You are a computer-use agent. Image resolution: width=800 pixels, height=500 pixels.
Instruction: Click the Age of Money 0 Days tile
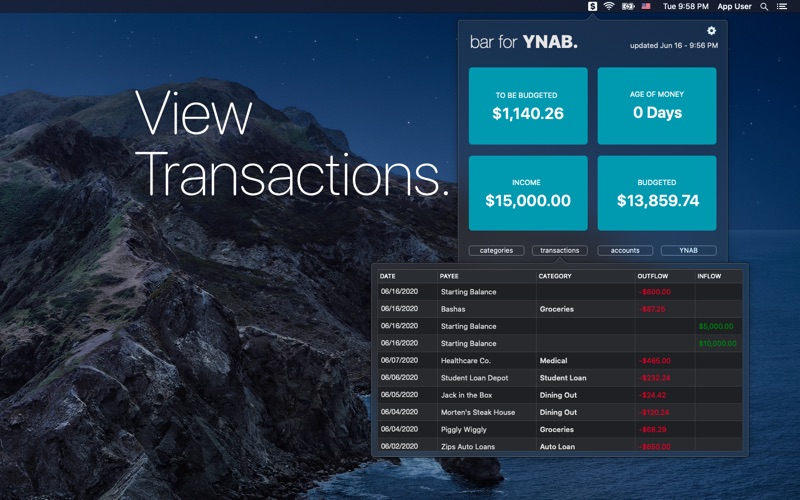[x=657, y=106]
